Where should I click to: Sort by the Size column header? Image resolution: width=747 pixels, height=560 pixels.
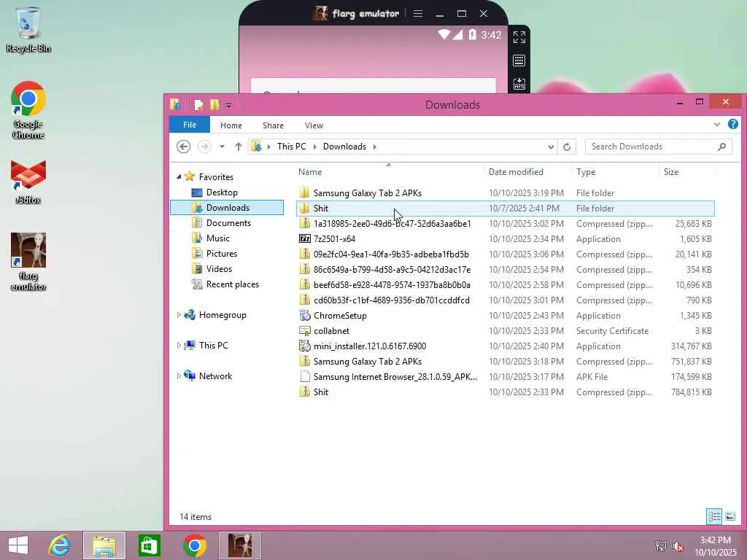pos(688,172)
